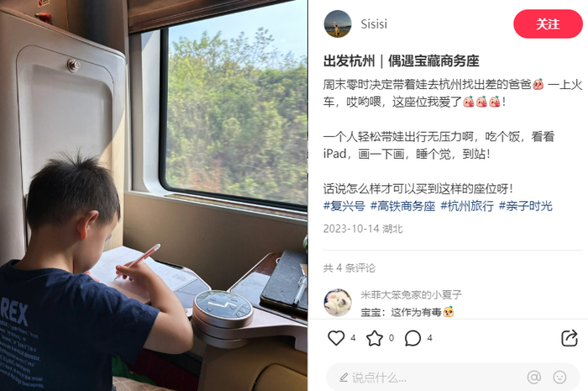Open the #亲子时光 hashtag
Image resolution: width=588 pixels, height=391 pixels.
click(525, 206)
